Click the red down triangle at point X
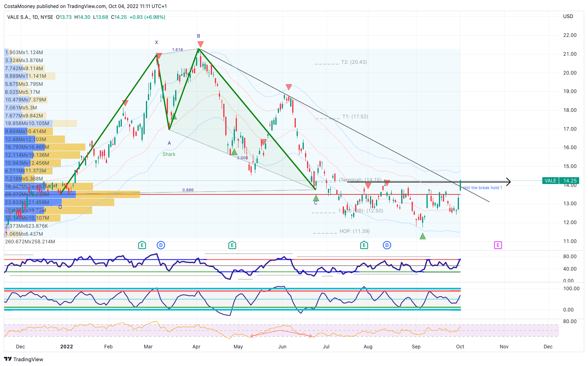The image size is (588, 366). (x=159, y=56)
